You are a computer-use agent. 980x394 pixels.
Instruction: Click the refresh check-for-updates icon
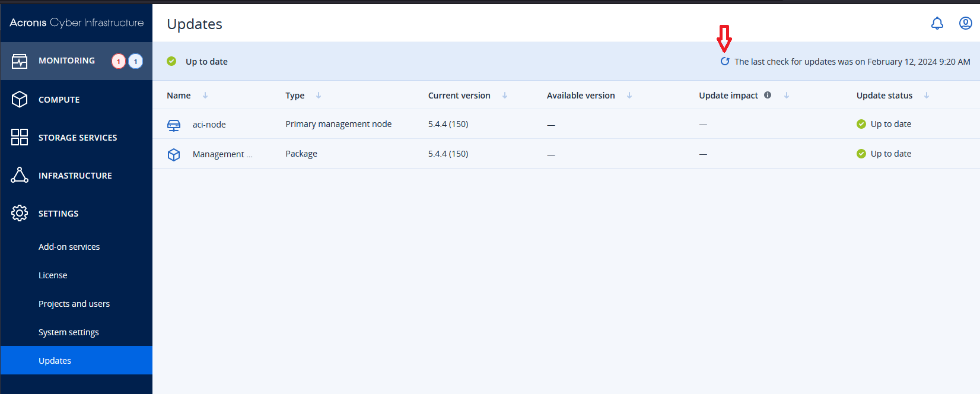(x=724, y=62)
